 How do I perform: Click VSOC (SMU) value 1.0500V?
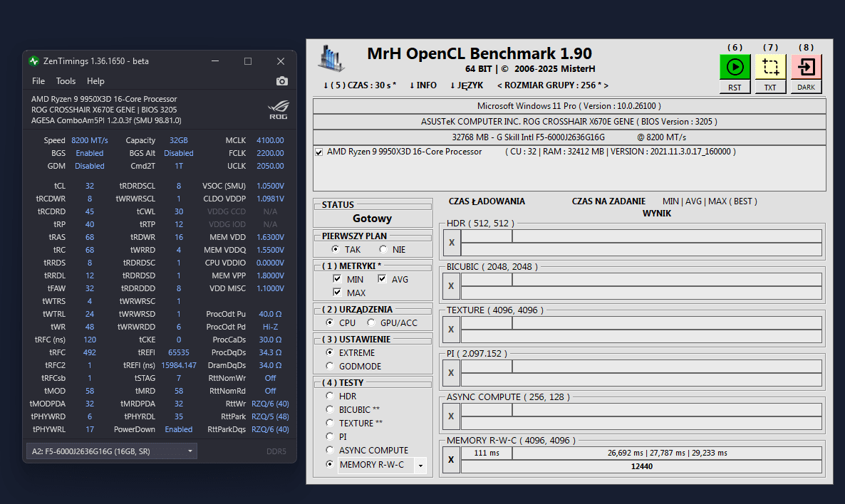pyautogui.click(x=270, y=186)
